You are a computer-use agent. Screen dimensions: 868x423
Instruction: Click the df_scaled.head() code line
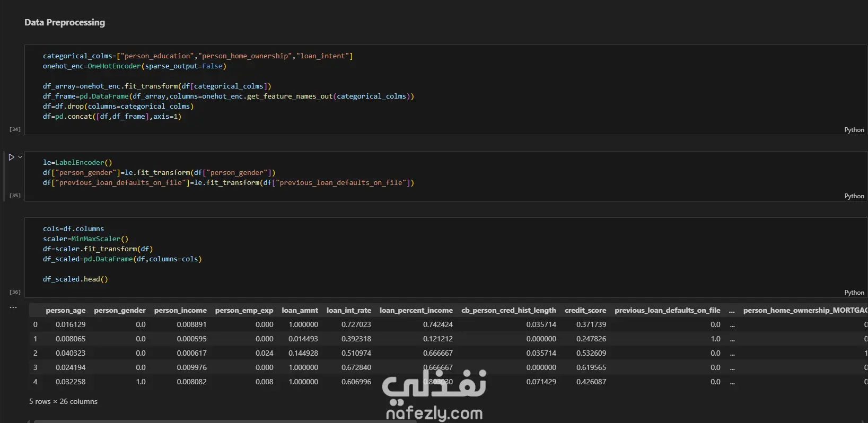[x=75, y=279]
